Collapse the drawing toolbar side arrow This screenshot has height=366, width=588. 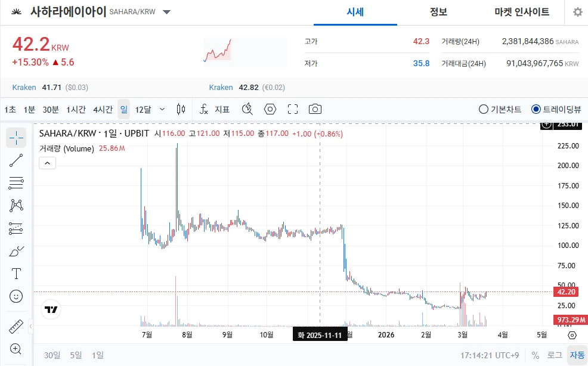tap(31, 327)
